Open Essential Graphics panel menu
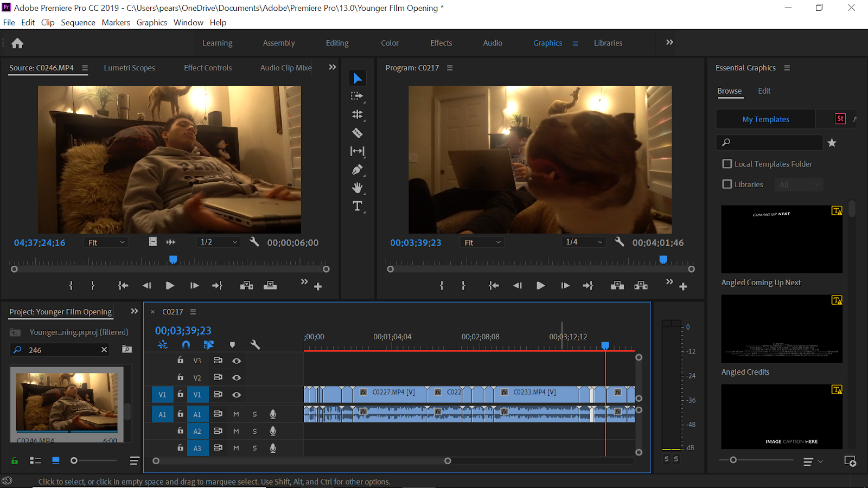The image size is (868, 488). coord(787,68)
